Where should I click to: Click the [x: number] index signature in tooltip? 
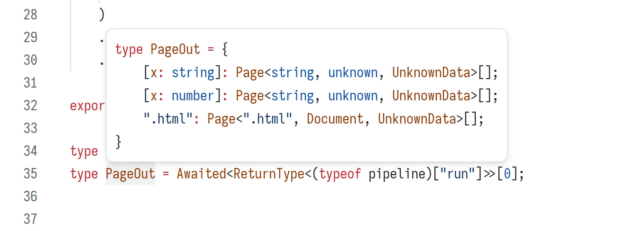point(182,96)
